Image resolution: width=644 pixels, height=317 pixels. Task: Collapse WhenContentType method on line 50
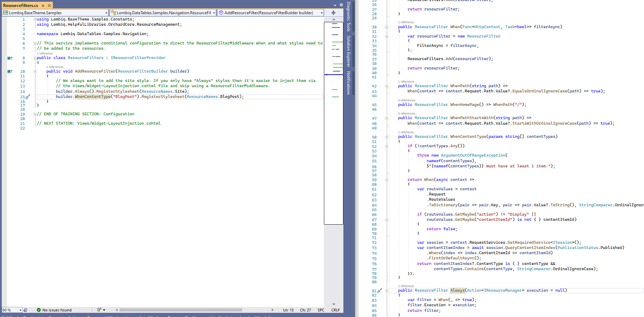click(x=386, y=137)
